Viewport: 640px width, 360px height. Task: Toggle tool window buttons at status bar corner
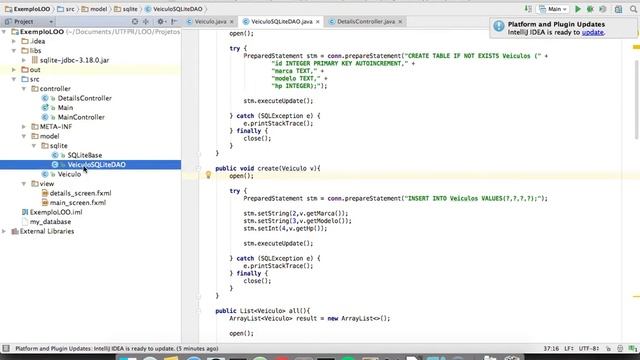pyautogui.click(x=6, y=349)
